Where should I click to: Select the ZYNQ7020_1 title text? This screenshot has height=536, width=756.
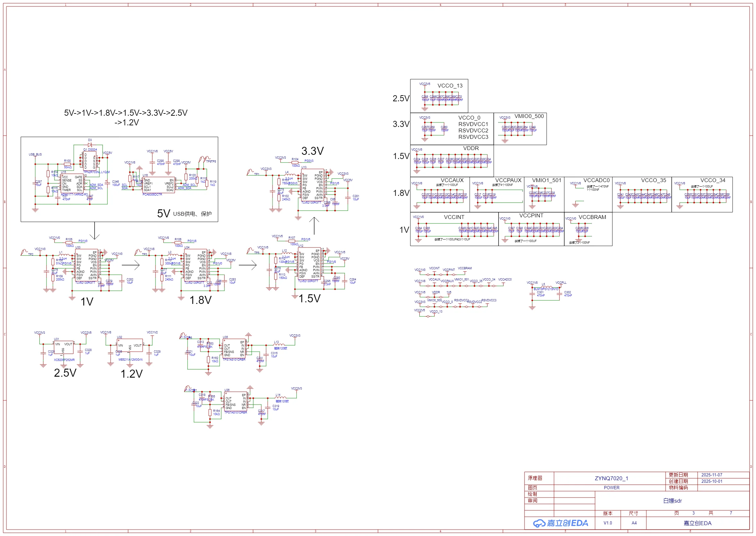pyautogui.click(x=611, y=479)
